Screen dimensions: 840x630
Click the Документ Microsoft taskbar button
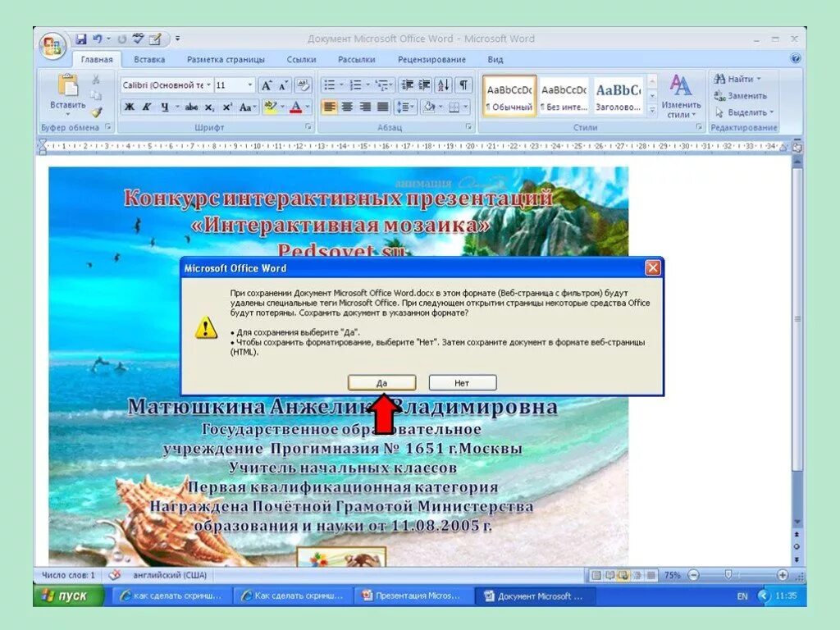pyautogui.click(x=535, y=596)
